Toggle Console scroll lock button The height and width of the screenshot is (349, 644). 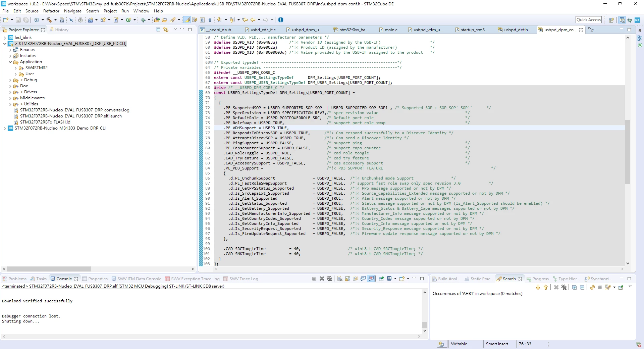click(x=347, y=279)
